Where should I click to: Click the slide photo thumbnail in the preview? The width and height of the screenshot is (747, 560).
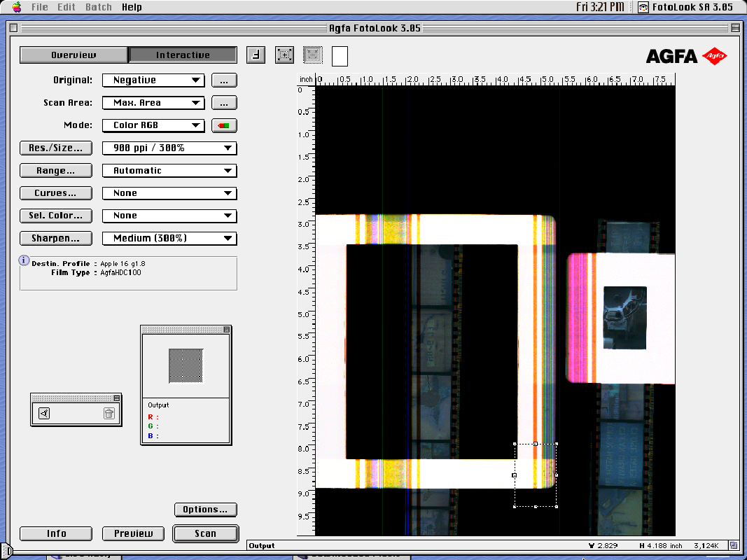[x=624, y=317]
